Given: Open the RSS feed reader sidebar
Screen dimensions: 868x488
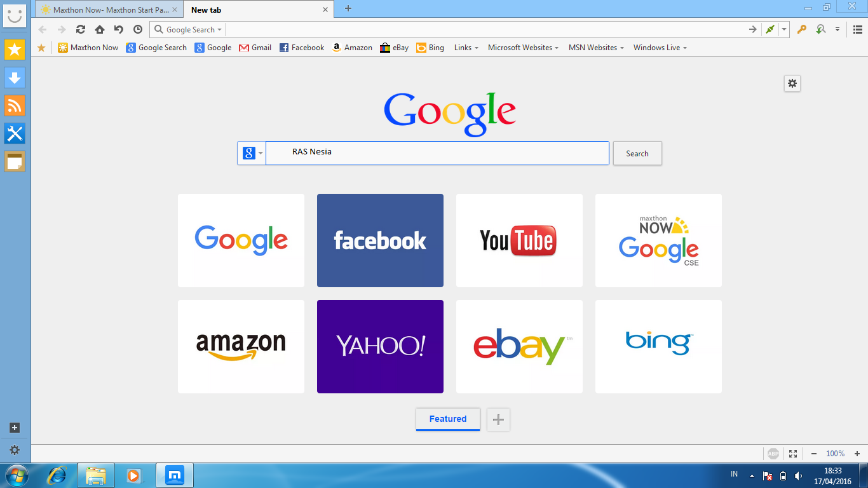Looking at the screenshot, I should [15, 105].
